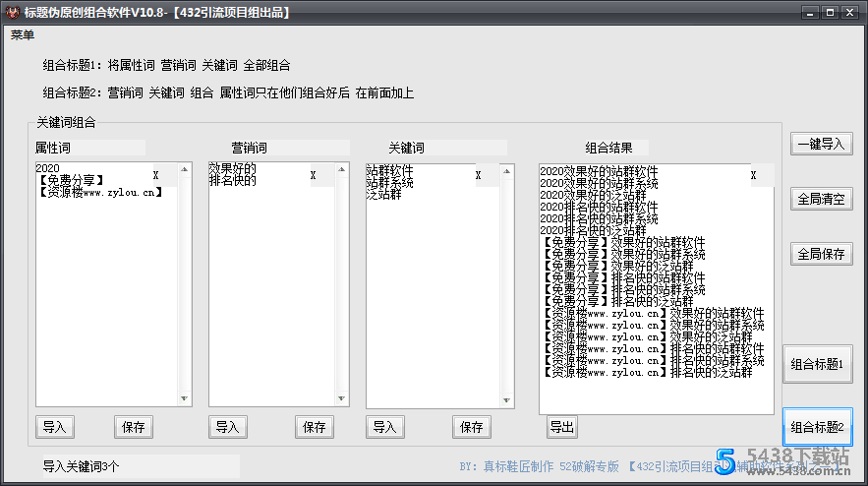868x486 pixels.
Task: Click the 导入关键词3个 status text
Action: tap(82, 466)
